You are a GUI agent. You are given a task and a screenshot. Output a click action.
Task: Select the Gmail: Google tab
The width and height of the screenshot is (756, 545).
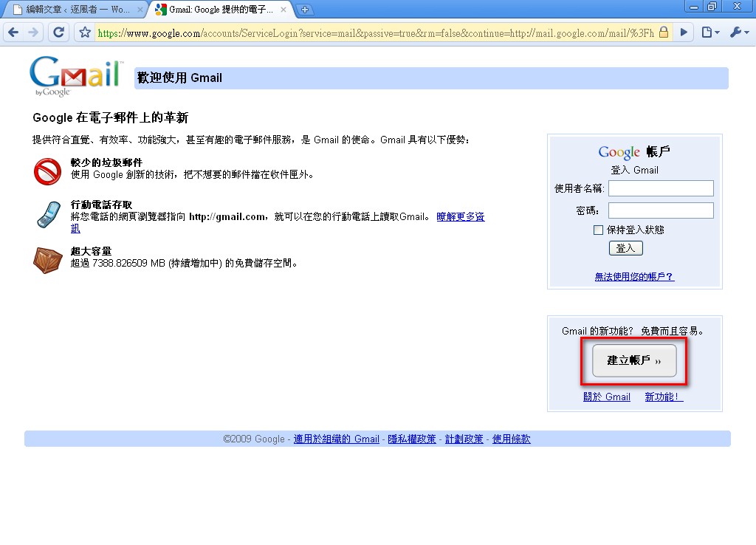221,9
